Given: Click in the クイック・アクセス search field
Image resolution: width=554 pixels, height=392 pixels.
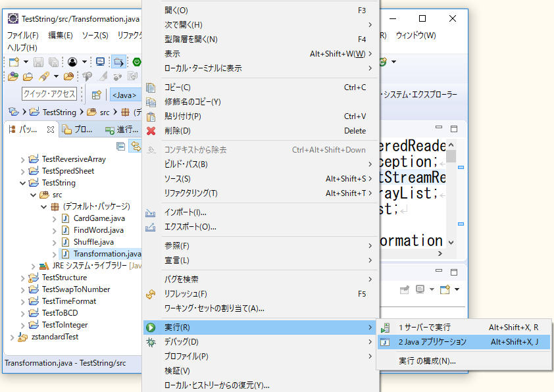Looking at the screenshot, I should pos(49,93).
